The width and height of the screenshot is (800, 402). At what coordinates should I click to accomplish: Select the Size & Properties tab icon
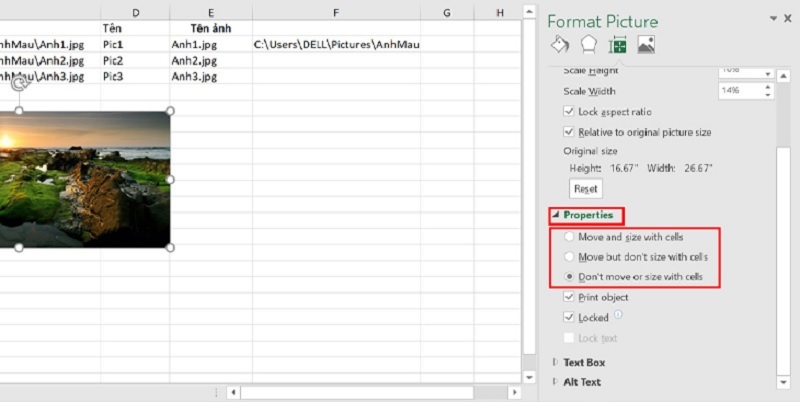pyautogui.click(x=617, y=45)
